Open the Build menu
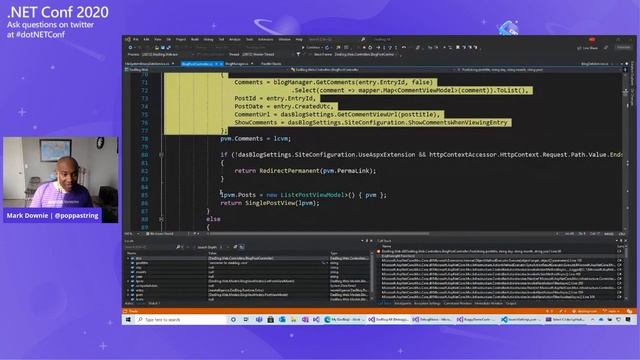Screen dimensions: 640x360 (x=195, y=40)
